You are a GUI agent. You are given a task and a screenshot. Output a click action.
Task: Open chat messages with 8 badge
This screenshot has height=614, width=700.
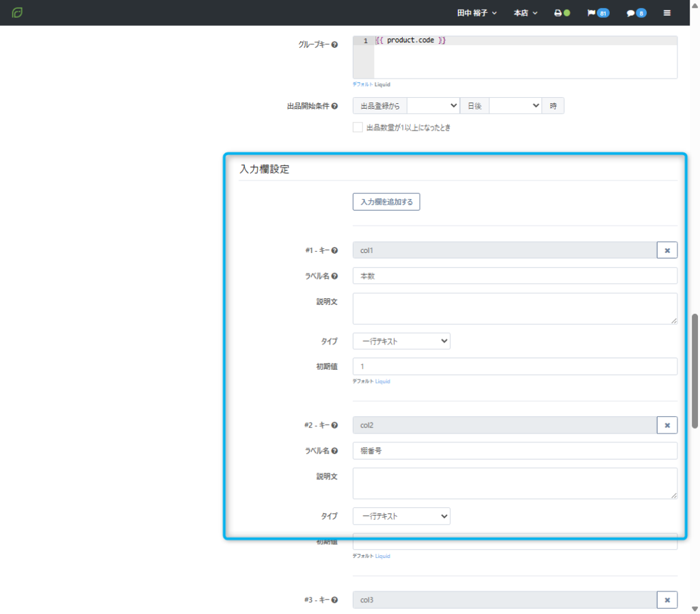pos(636,13)
